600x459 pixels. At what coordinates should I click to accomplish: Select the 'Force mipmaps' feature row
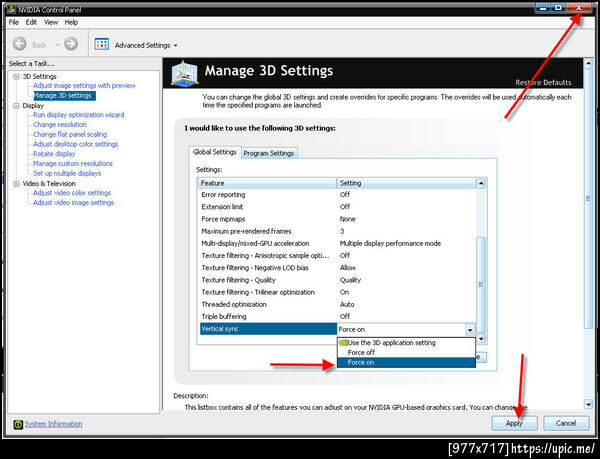[338, 219]
